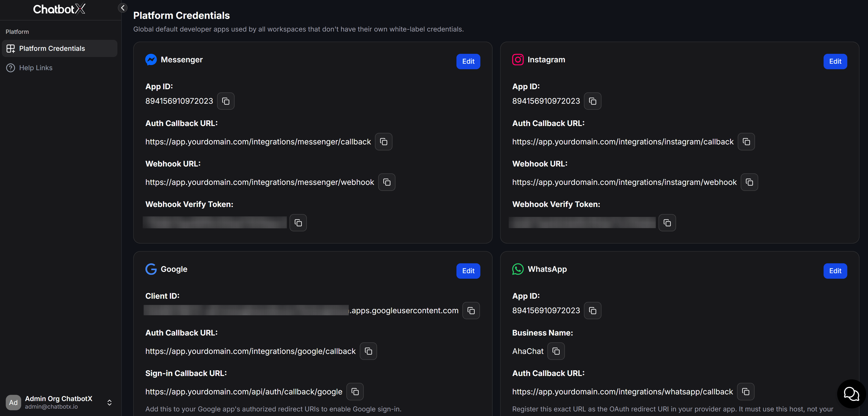The image size is (868, 416).
Task: Copy Instagram Auth Callback URL
Action: point(746,142)
